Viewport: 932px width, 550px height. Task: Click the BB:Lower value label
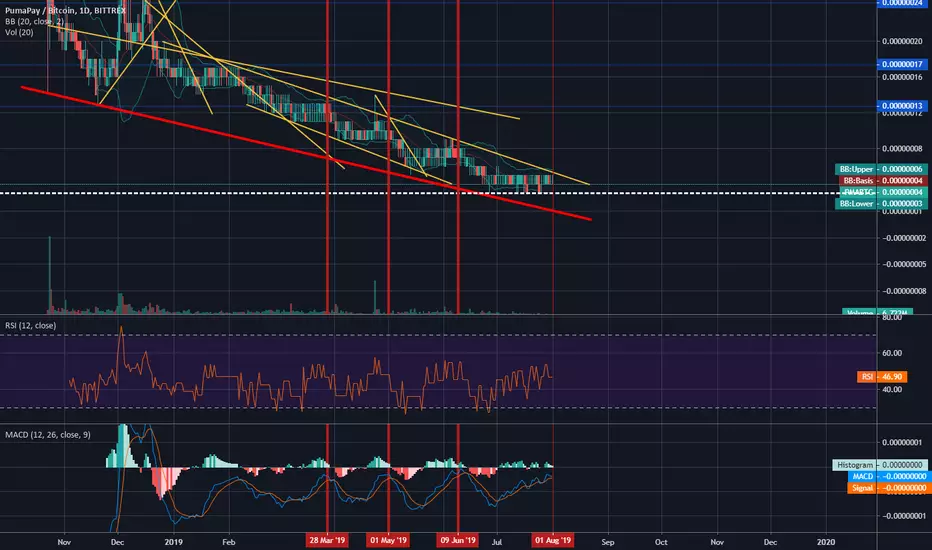pyautogui.click(x=881, y=203)
